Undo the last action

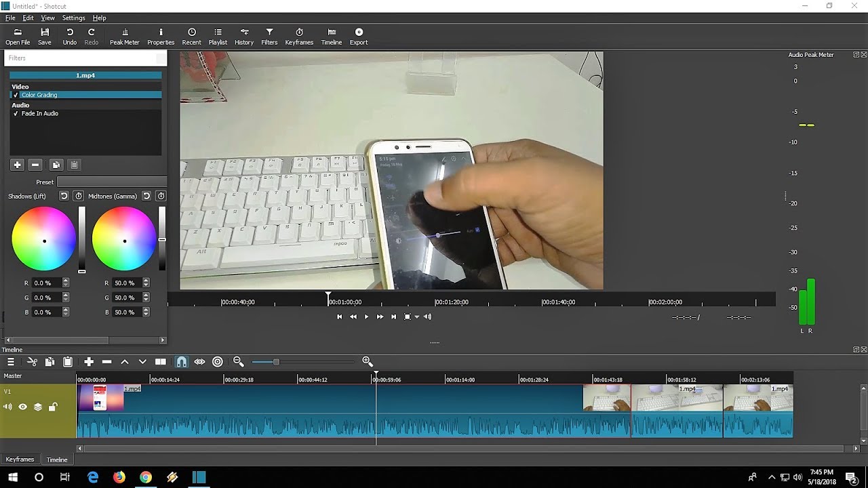click(x=70, y=37)
